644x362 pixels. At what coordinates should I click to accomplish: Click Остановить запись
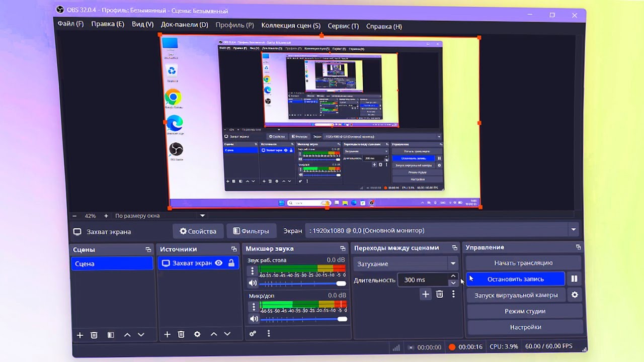tap(515, 279)
